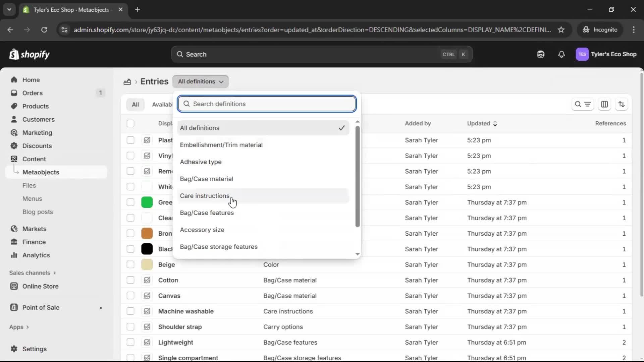Expand the Apps section chevron
This screenshot has width=644, height=362.
(28, 327)
